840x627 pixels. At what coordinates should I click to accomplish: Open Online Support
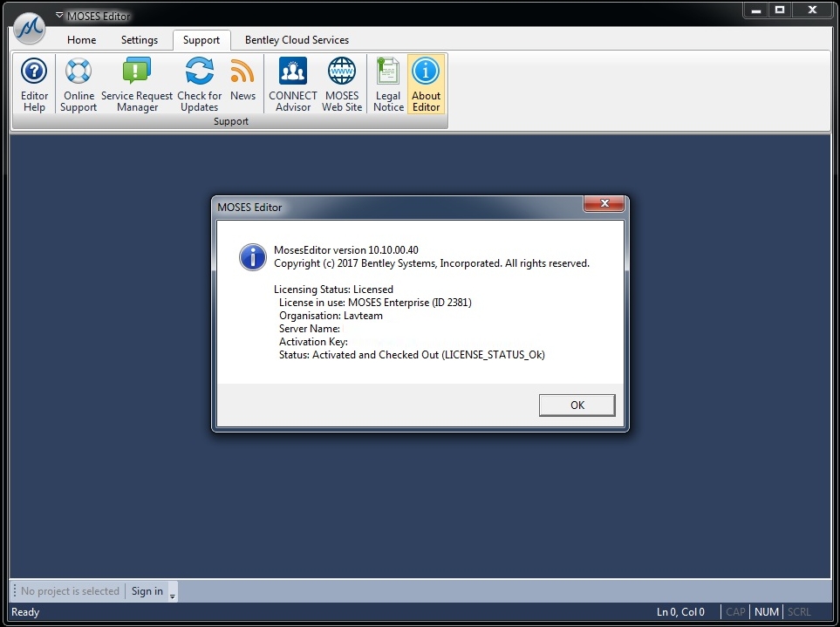79,85
